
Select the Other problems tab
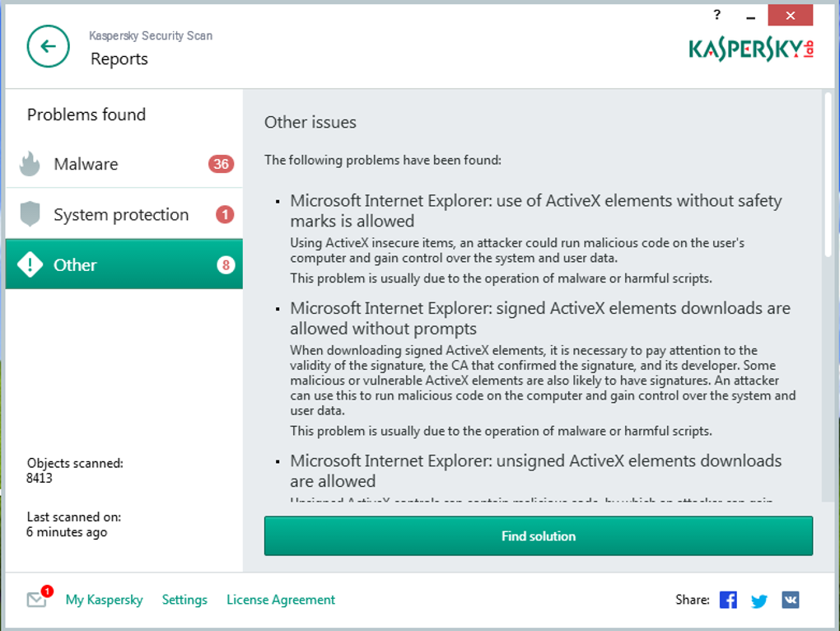pos(124,264)
